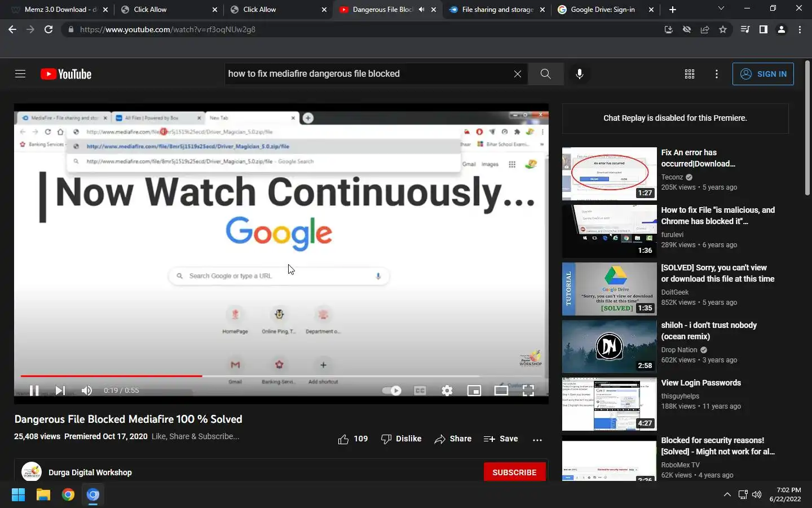Open the taskbar clock and date
The height and width of the screenshot is (508, 812).
[785, 494]
